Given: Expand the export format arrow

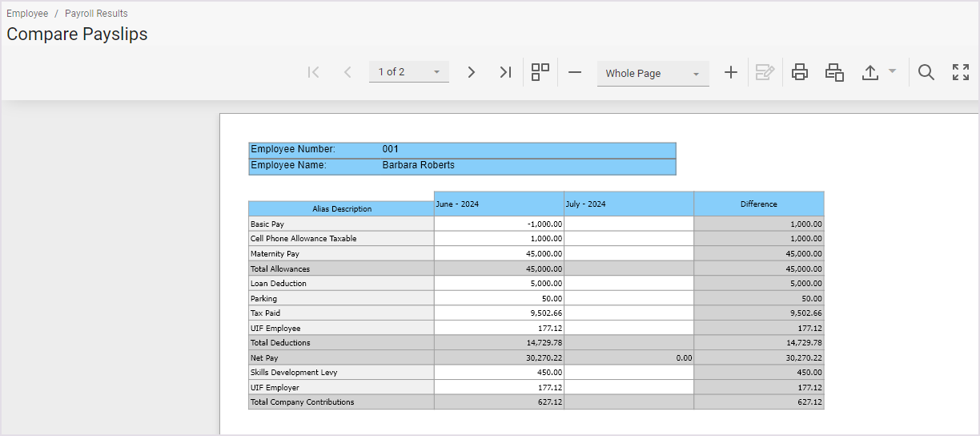Looking at the screenshot, I should pos(892,71).
